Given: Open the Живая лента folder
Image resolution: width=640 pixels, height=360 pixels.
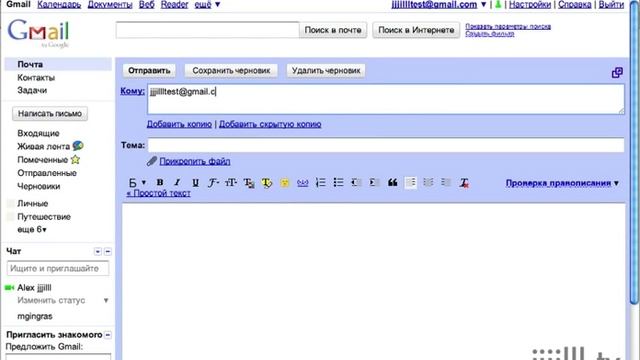Looking at the screenshot, I should (44, 146).
